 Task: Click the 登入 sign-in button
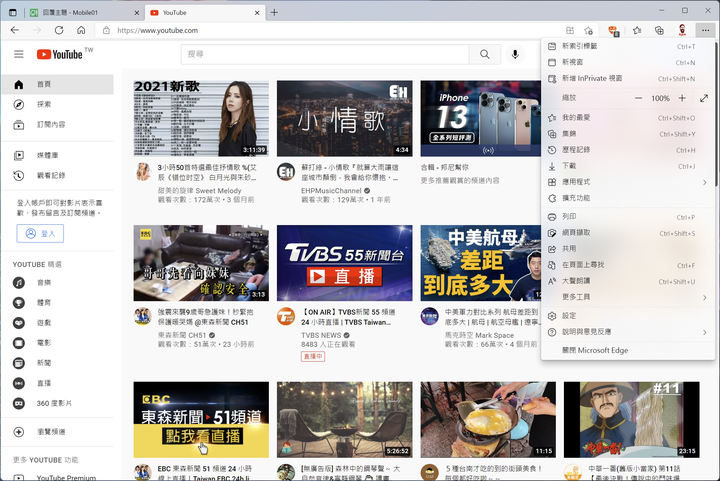(x=40, y=234)
